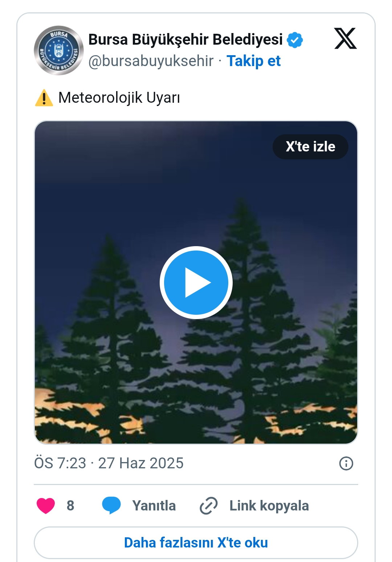Open Bursa Büyükşehir Belediyesi profile avatar
Viewport: 392px width, 562px height.
pos(58,50)
